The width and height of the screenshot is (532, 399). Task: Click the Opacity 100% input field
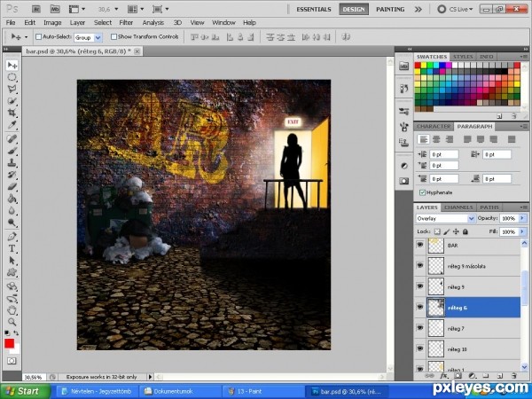click(509, 218)
